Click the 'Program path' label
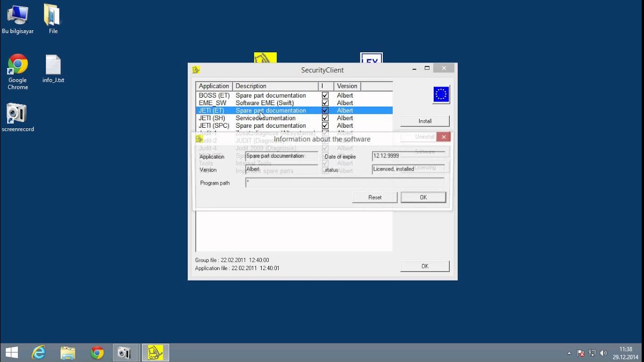Image resolution: width=644 pixels, height=362 pixels. pos(215,183)
